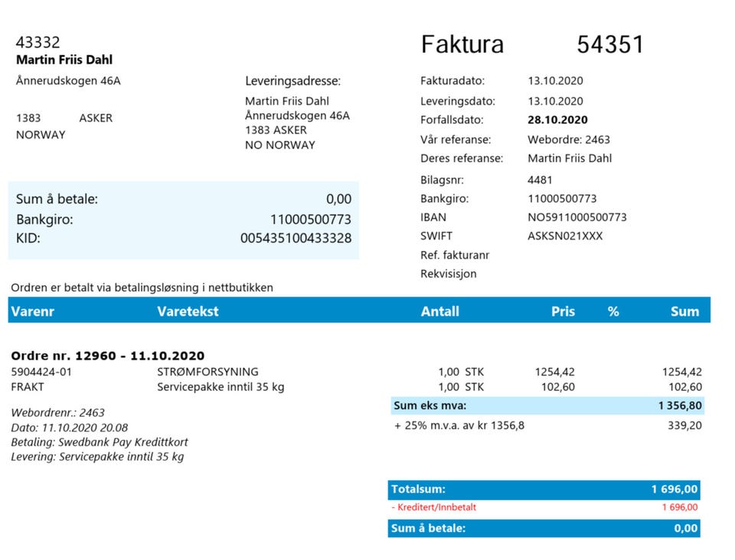Viewport: 735px width, 560px height.
Task: Select Bilagsnr value 4481
Action: [x=540, y=180]
